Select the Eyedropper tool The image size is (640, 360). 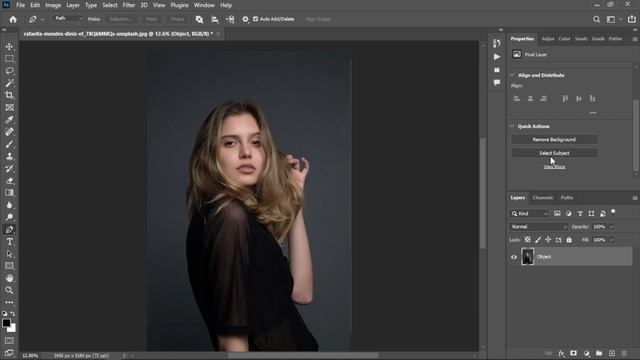click(9, 120)
